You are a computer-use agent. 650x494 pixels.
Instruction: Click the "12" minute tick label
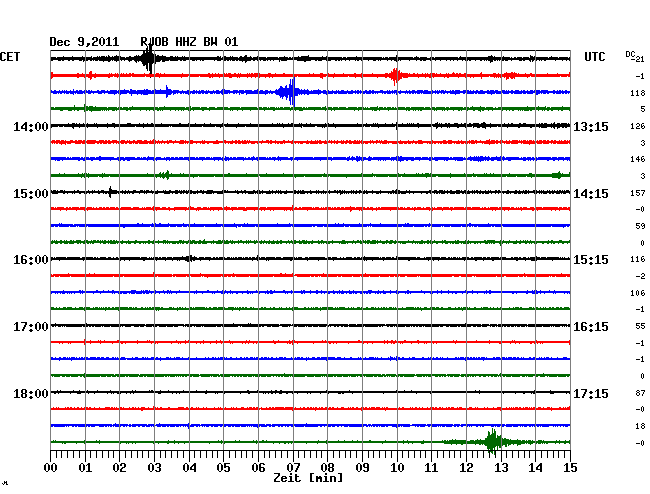(466, 468)
